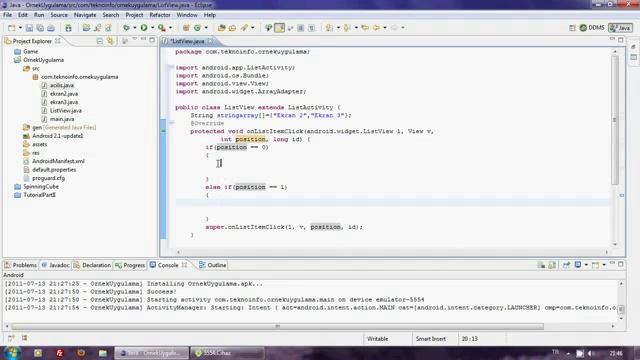Collapse the onListItemClick method fold marker
Image resolution: width=640 pixels, height=360 pixels.
coord(171,123)
